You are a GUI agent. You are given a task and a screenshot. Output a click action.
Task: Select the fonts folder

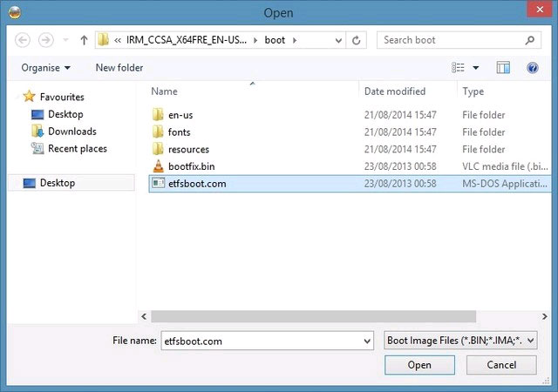point(350,132)
